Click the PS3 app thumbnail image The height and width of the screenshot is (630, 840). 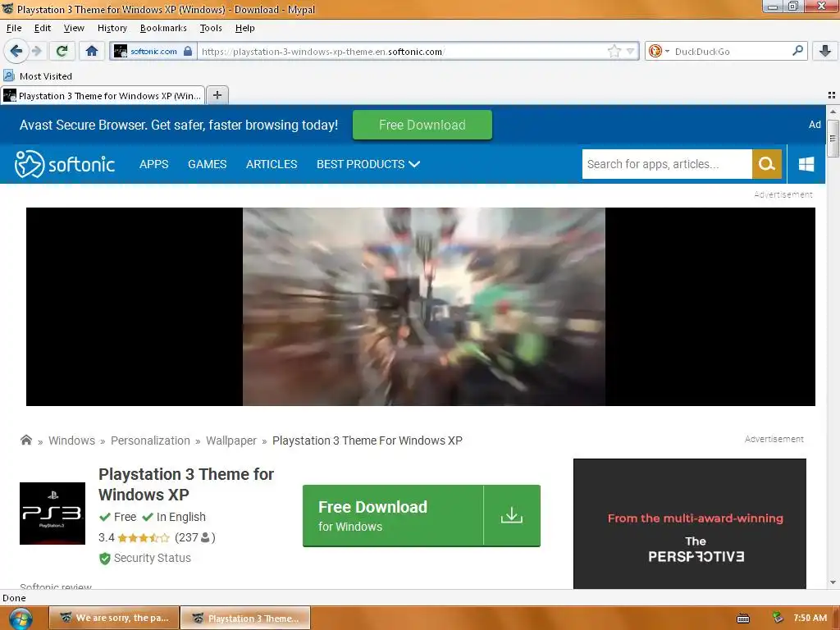click(52, 514)
